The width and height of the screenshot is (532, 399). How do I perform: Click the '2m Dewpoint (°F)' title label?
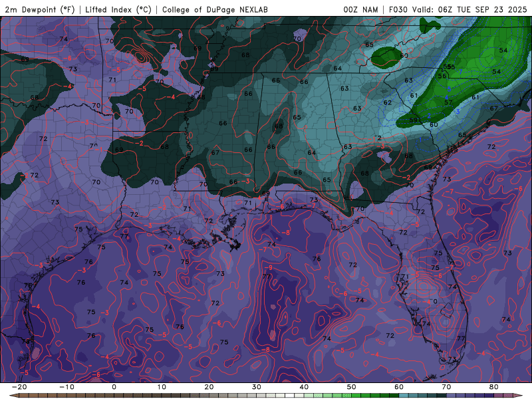tap(40, 9)
